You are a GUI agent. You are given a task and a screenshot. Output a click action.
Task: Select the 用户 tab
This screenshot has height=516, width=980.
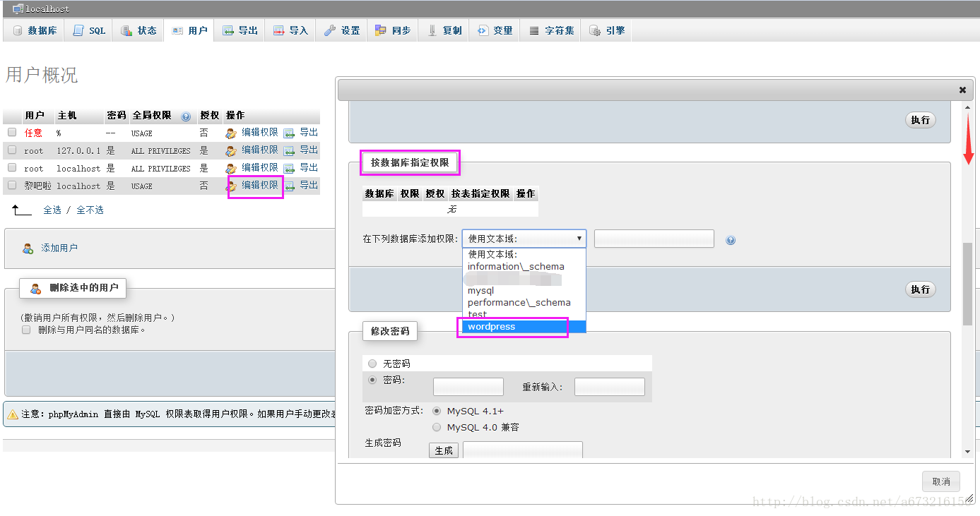coord(189,30)
